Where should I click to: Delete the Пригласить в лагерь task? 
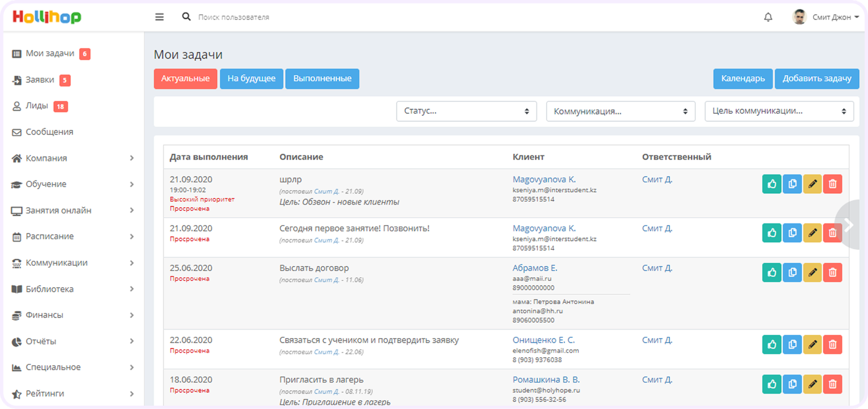pos(833,384)
